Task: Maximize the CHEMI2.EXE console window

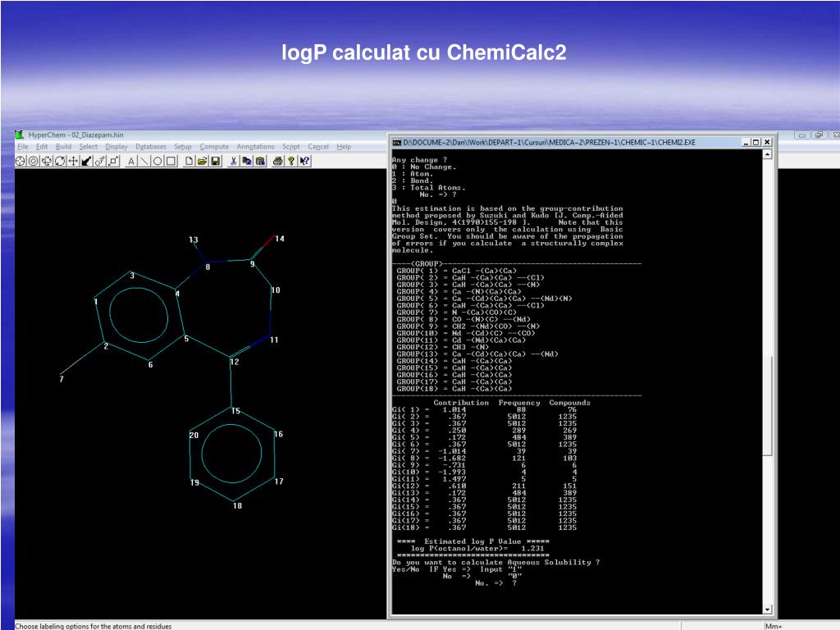Action: click(756, 142)
